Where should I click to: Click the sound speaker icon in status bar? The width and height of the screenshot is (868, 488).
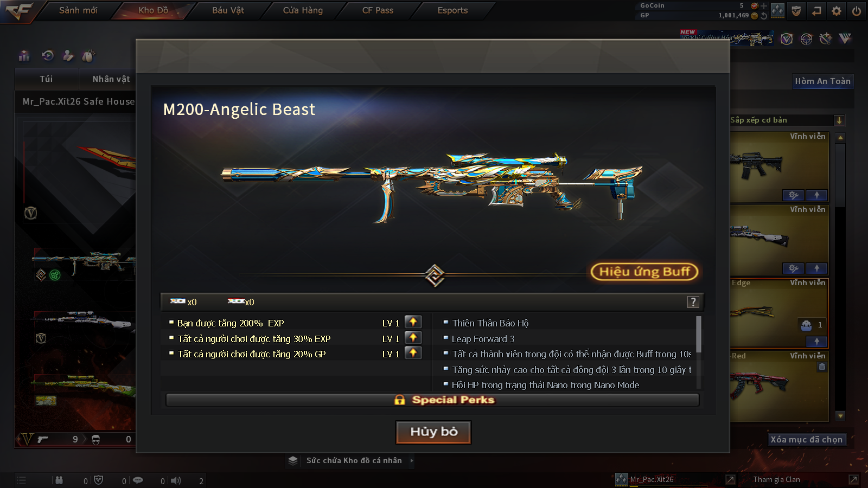pos(176,480)
